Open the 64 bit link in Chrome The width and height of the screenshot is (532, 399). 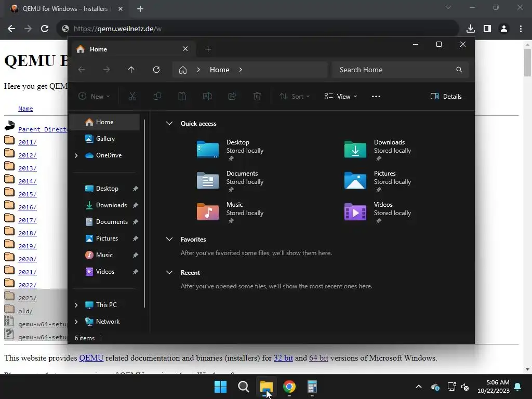click(x=318, y=358)
